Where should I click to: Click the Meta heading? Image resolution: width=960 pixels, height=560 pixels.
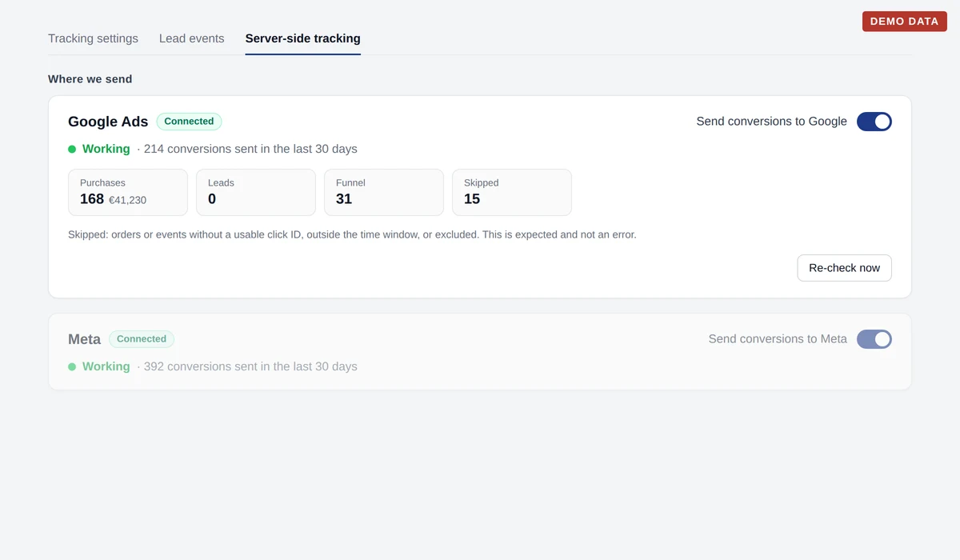[85, 339]
